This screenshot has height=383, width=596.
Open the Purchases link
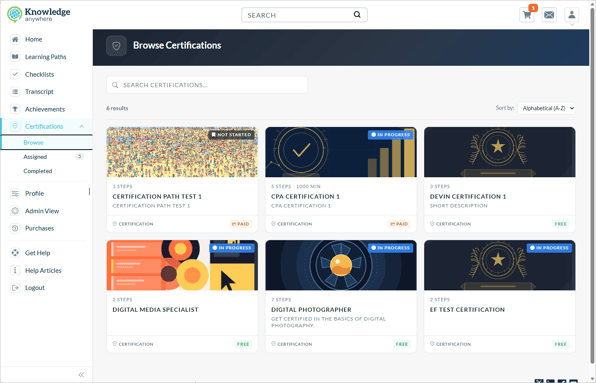(x=40, y=228)
